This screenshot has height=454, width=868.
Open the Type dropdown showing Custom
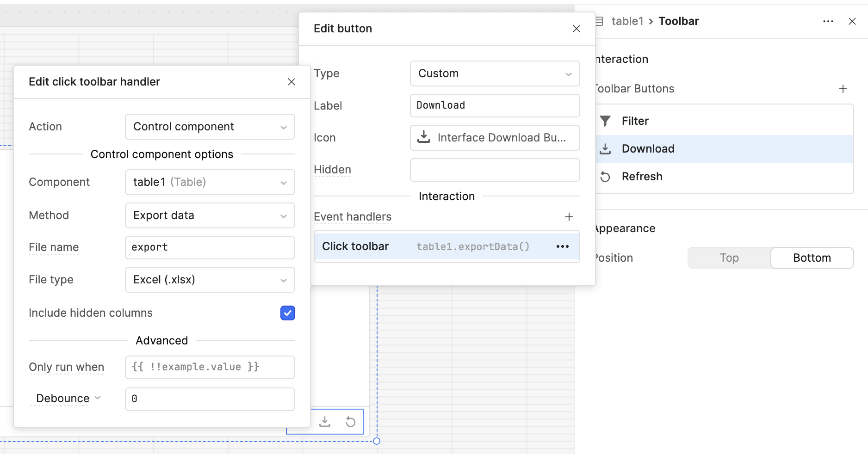tap(495, 73)
